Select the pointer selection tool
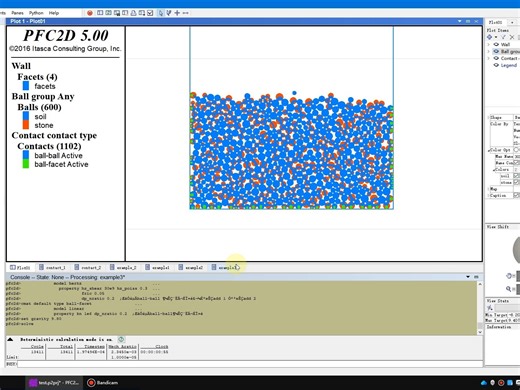Viewport: 520px width, 390px height. tap(161, 13)
